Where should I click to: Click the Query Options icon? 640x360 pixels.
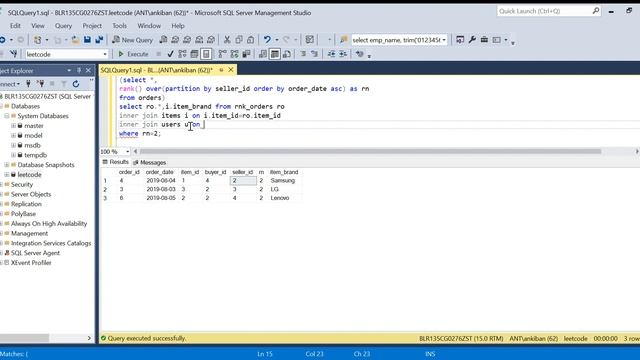click(x=194, y=54)
